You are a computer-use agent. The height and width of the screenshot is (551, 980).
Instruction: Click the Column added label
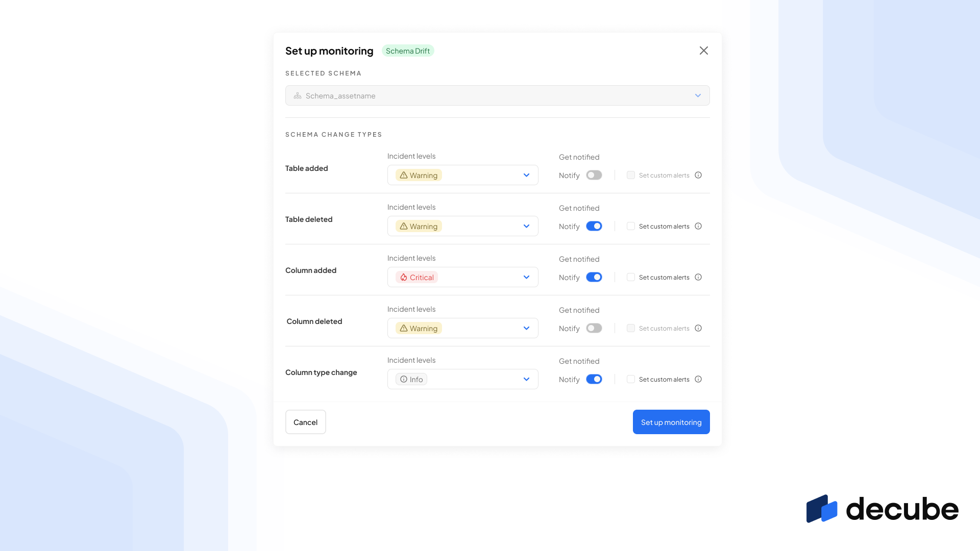pos(311,270)
